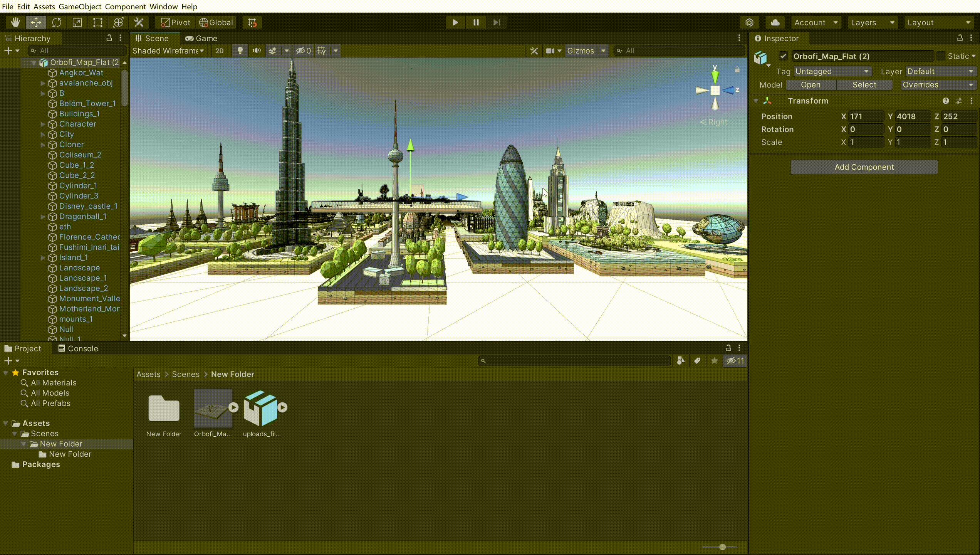Open the File menu
980x555 pixels.
click(x=7, y=7)
